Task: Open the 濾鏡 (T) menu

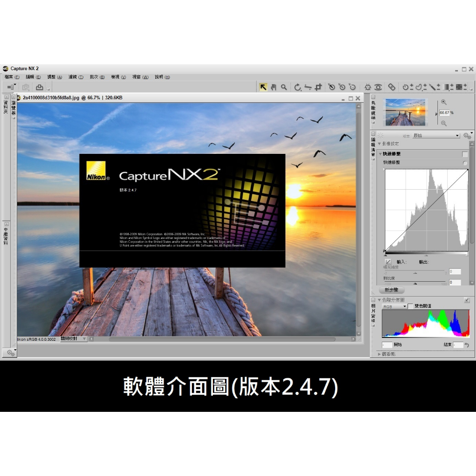Action: tap(76, 77)
